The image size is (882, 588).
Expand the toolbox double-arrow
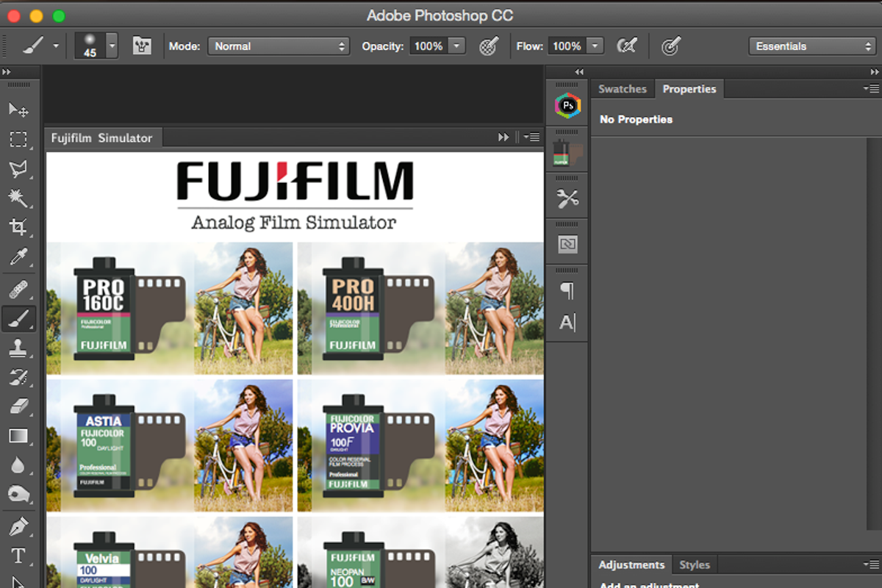click(7, 72)
